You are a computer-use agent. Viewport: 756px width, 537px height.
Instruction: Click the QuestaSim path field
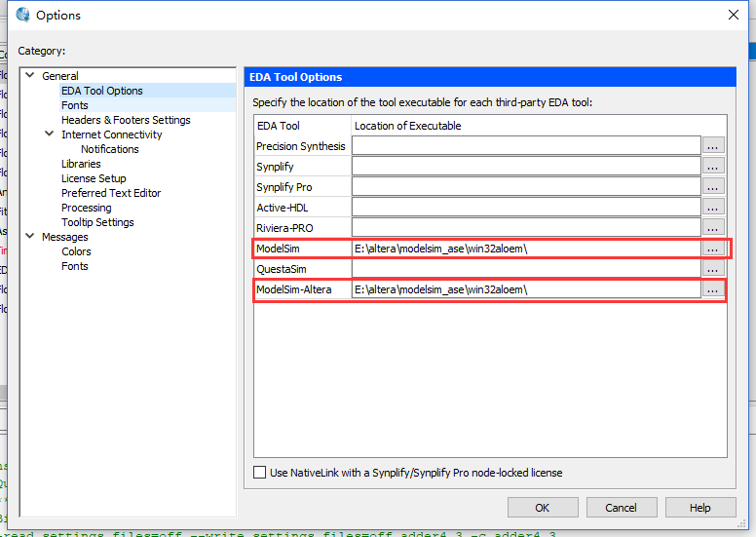[526, 269]
